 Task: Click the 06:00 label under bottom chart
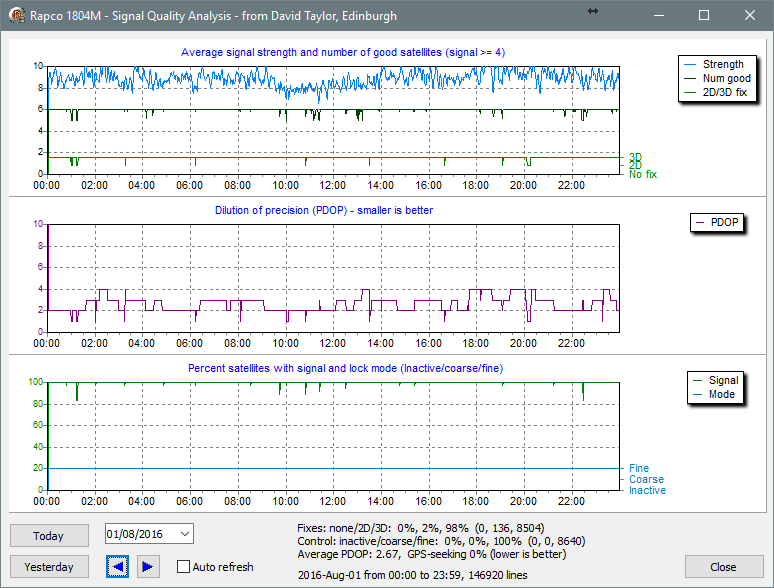click(190, 501)
